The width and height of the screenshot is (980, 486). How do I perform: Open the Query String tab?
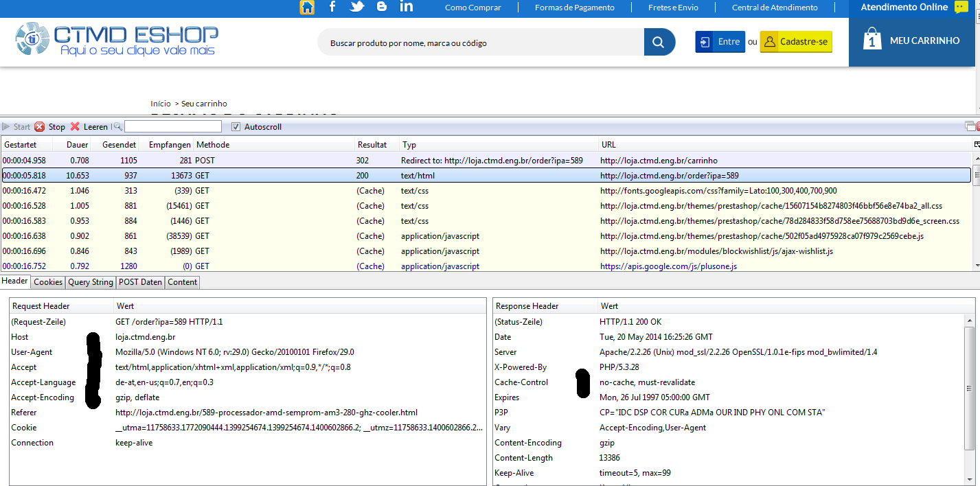91,282
